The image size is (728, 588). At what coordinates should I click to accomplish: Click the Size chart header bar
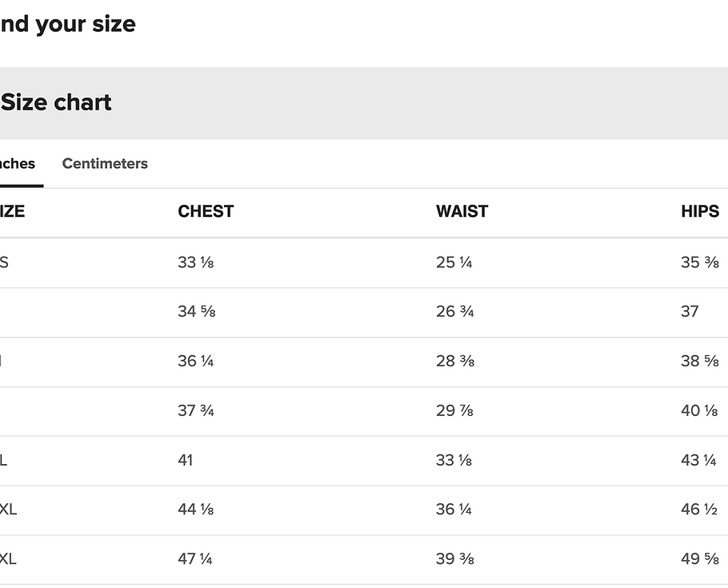[364, 103]
